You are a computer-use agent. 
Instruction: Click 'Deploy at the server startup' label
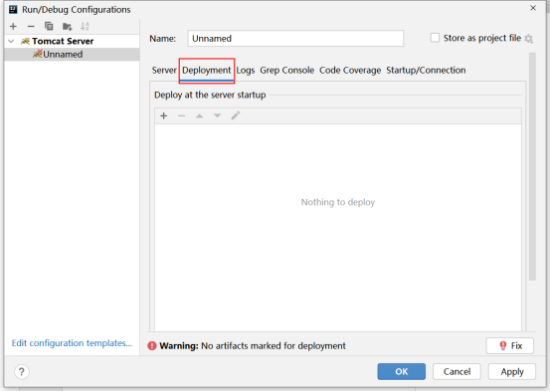pos(210,96)
